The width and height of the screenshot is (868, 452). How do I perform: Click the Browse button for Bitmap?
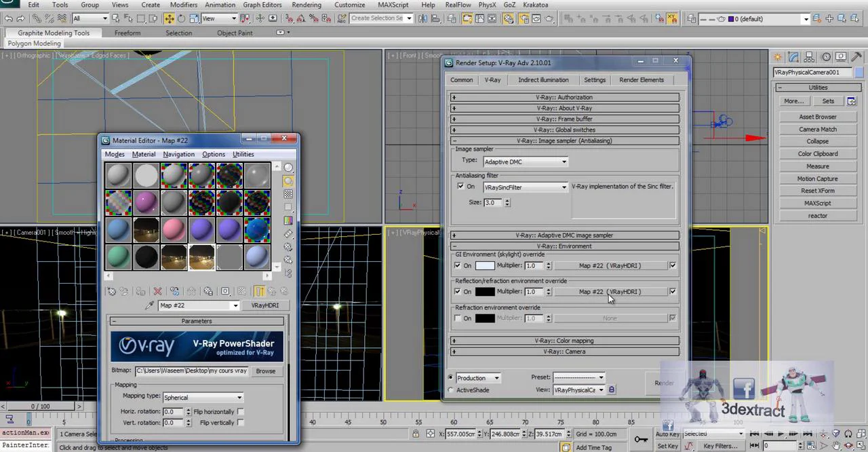[x=266, y=371]
